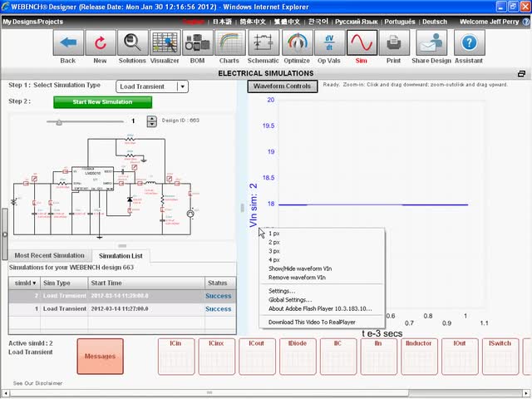Start a New design icon
The width and height of the screenshot is (532, 399).
(101, 42)
